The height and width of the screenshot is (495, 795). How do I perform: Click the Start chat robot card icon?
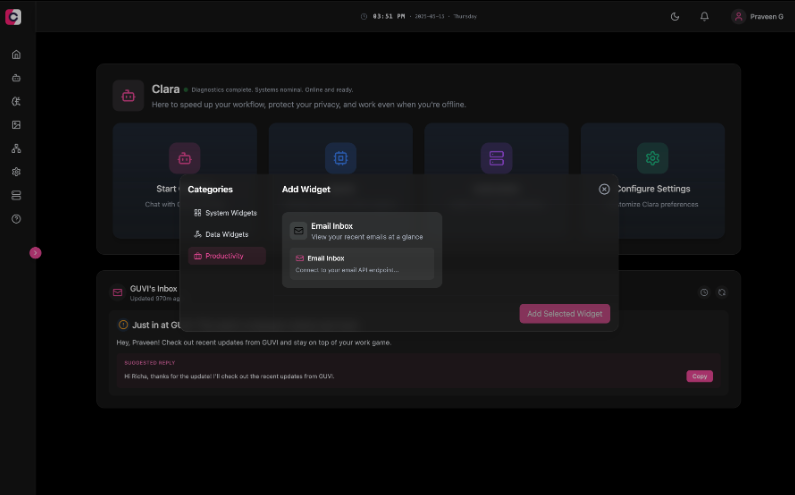[x=185, y=158]
